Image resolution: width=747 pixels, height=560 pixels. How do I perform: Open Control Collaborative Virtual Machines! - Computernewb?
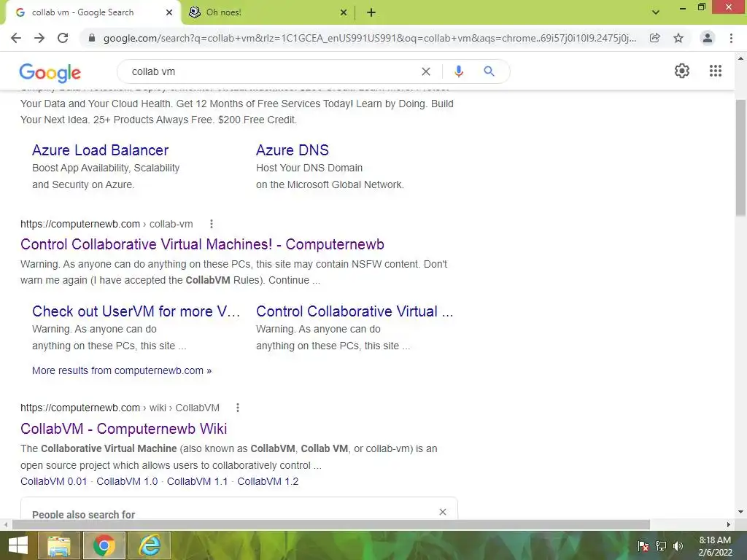tap(203, 244)
